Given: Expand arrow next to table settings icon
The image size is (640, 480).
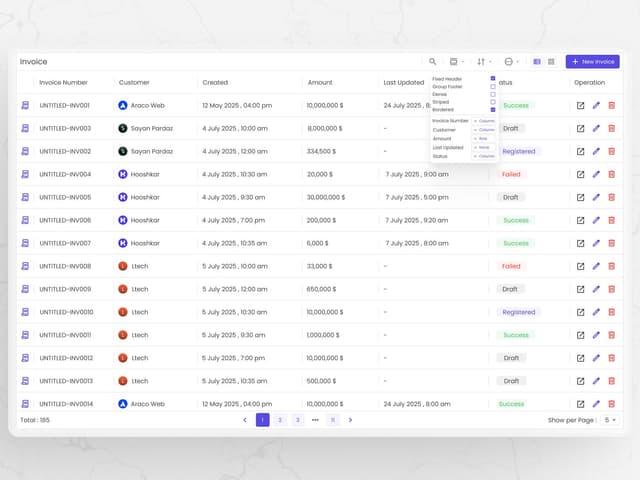Looking at the screenshot, I should click(x=463, y=62).
